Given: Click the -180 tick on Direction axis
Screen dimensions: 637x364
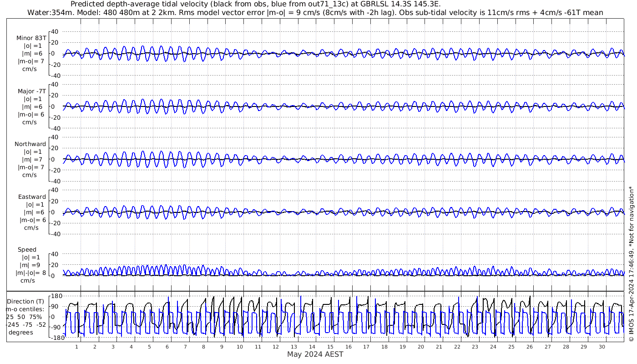Looking at the screenshot, I should 55,337.
